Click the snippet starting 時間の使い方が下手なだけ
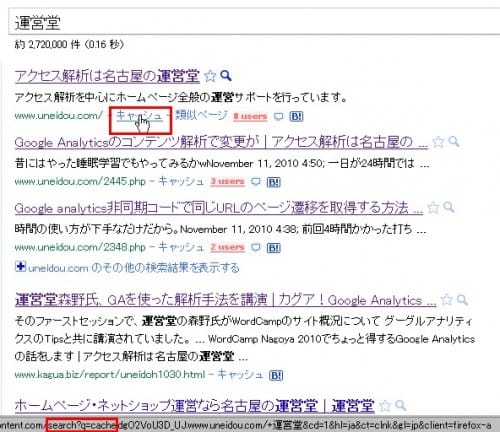The image size is (500, 432). [x=220, y=229]
